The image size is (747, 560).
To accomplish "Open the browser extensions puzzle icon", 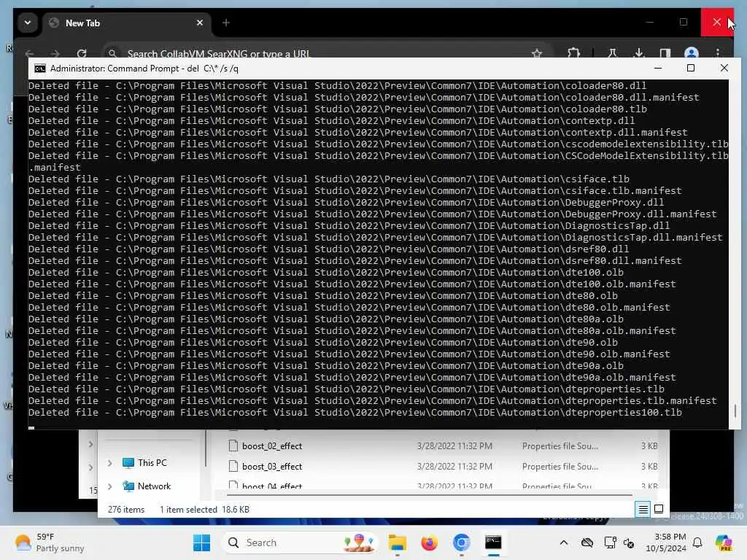I will point(573,53).
